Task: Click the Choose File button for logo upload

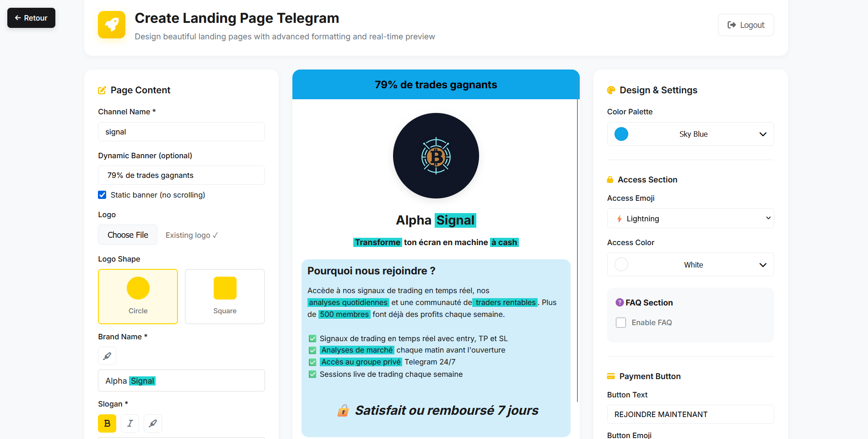Action: pyautogui.click(x=128, y=235)
